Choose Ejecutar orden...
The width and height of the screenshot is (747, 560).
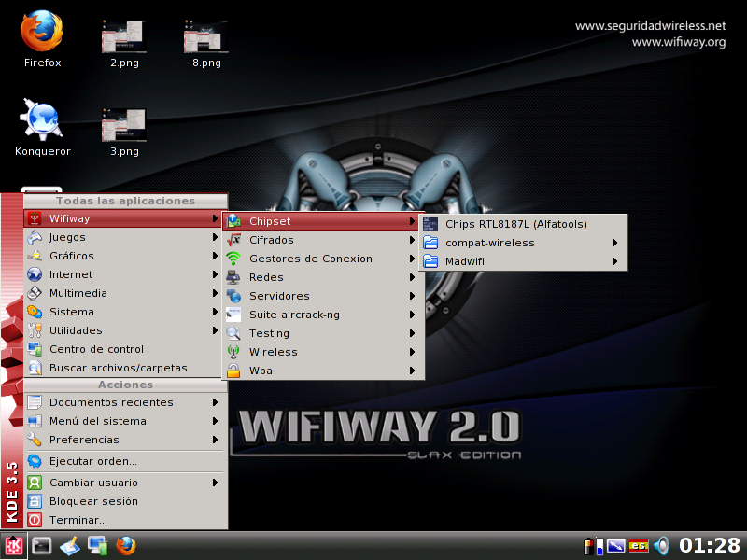tap(123, 461)
